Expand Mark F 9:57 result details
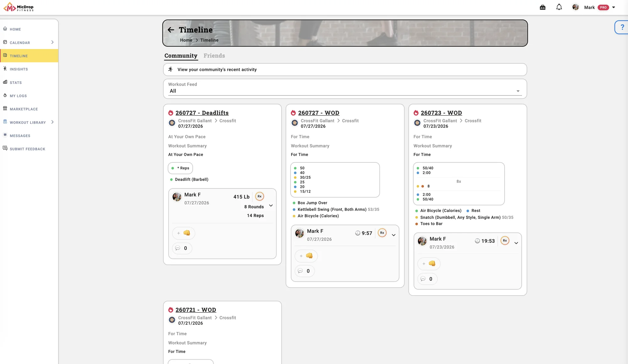 [393, 235]
